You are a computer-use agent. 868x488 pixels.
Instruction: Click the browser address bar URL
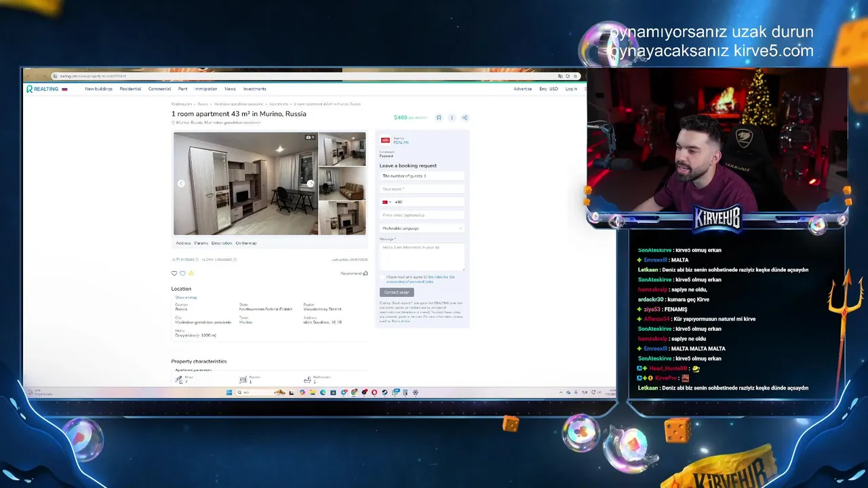coord(93,76)
